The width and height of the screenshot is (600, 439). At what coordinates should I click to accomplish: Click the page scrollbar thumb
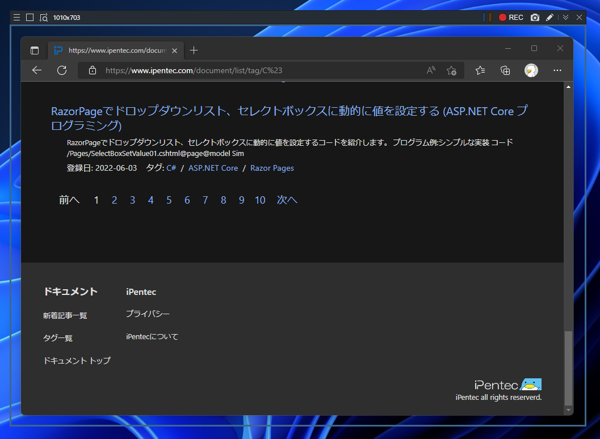(568, 368)
